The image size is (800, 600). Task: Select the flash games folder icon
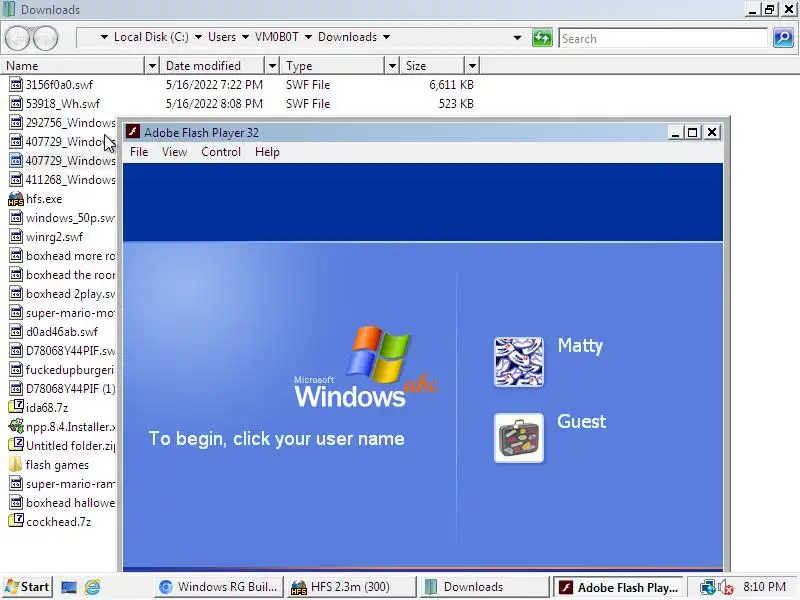pyautogui.click(x=16, y=464)
